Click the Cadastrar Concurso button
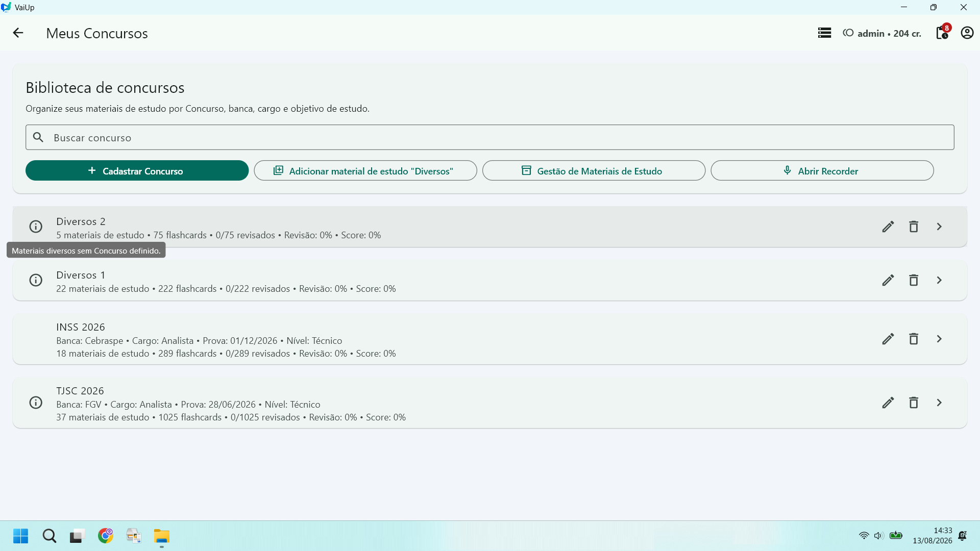The height and width of the screenshot is (551, 980). click(137, 170)
